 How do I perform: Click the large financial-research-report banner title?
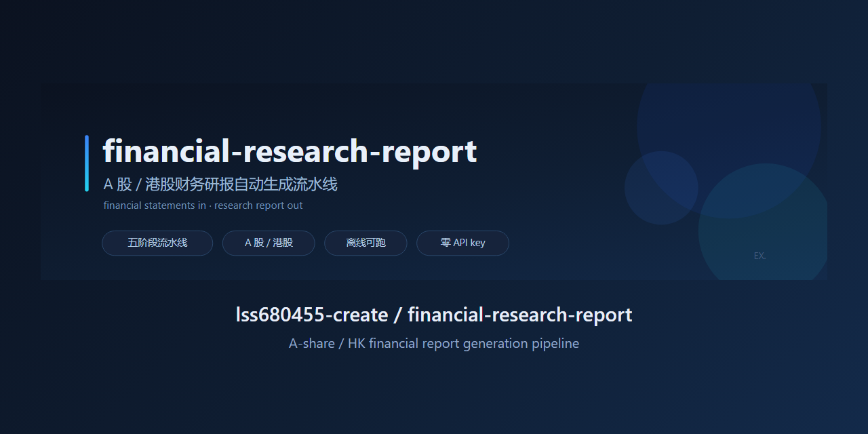(290, 151)
